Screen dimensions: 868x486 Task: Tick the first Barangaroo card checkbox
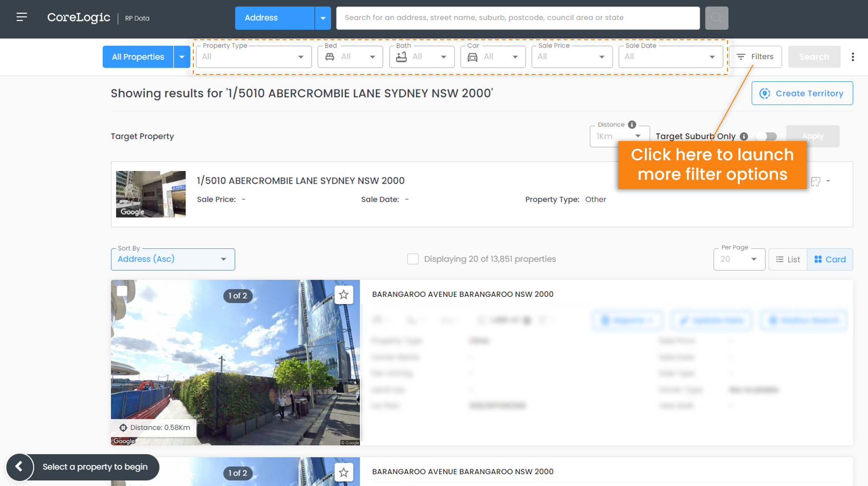pos(122,291)
